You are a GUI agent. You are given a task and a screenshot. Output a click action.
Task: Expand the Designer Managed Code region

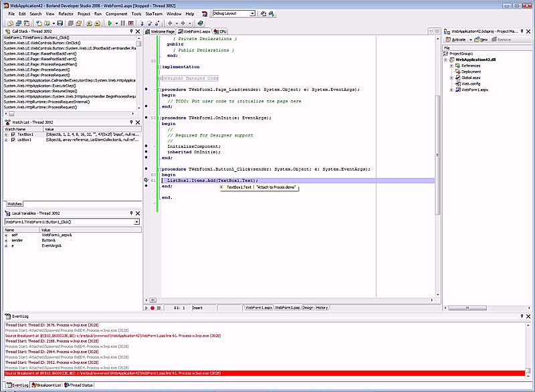coord(159,78)
